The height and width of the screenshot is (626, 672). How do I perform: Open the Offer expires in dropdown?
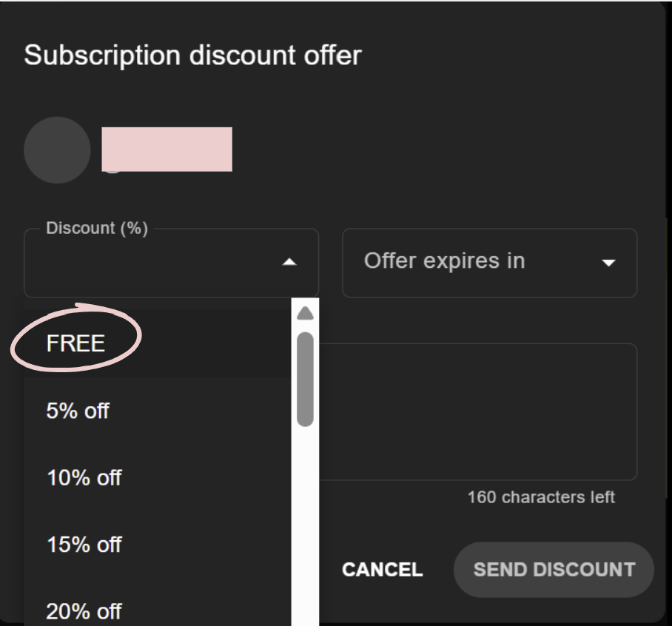[489, 263]
